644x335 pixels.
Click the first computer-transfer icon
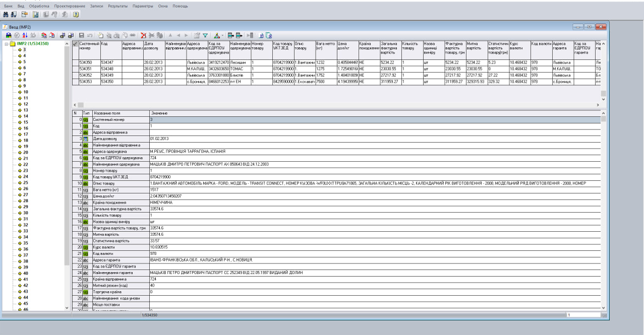tap(63, 35)
